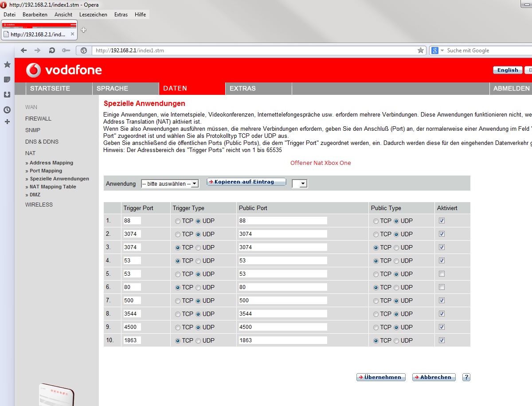Click the password wand key icon
532x406 pixels.
tap(66, 51)
